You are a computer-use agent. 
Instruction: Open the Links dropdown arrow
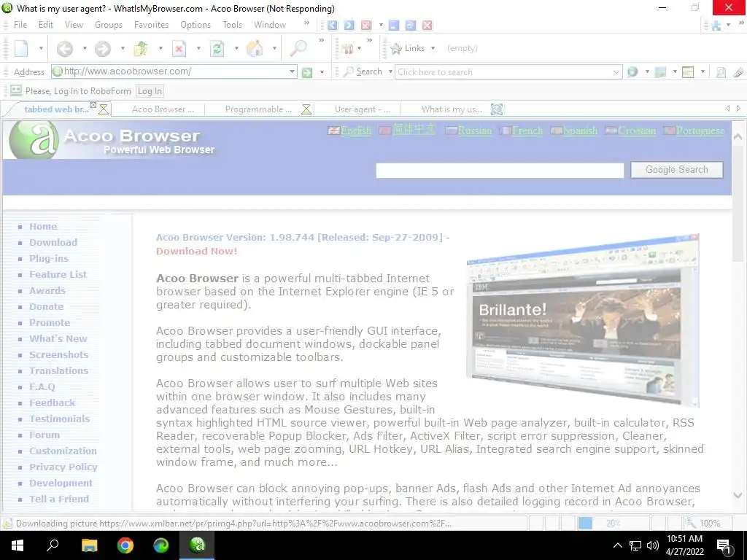[x=433, y=48]
